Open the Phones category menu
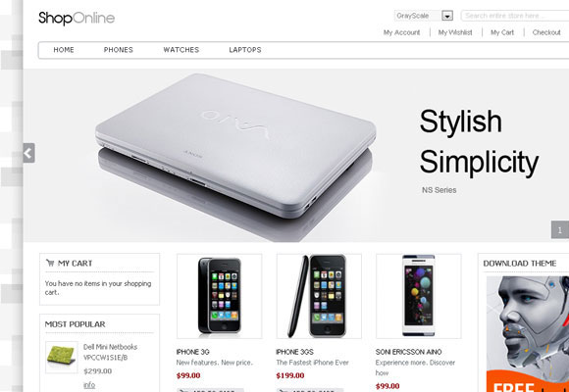569x392 pixels. 119,50
